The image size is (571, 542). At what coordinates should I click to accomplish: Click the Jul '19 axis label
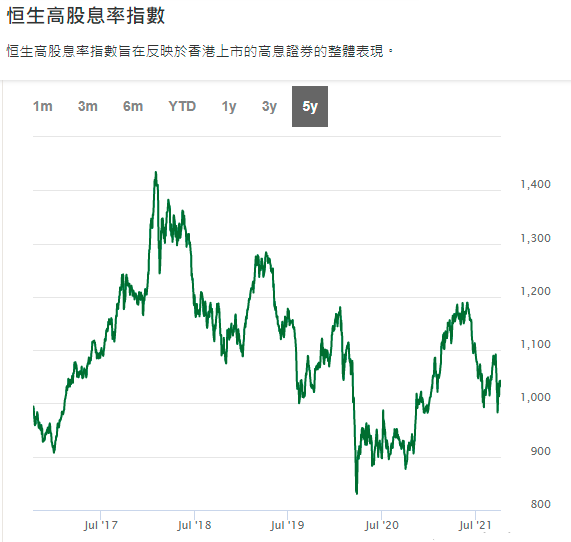287,525
